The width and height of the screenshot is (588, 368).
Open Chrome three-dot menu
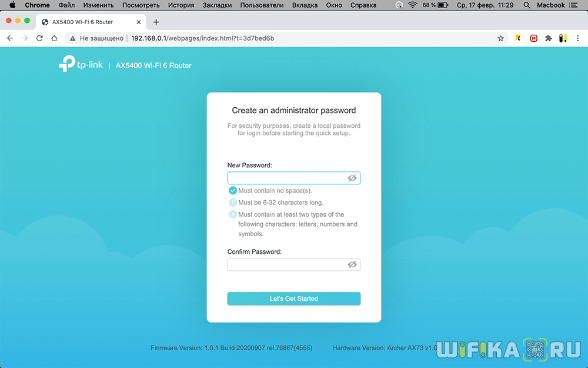pos(577,38)
